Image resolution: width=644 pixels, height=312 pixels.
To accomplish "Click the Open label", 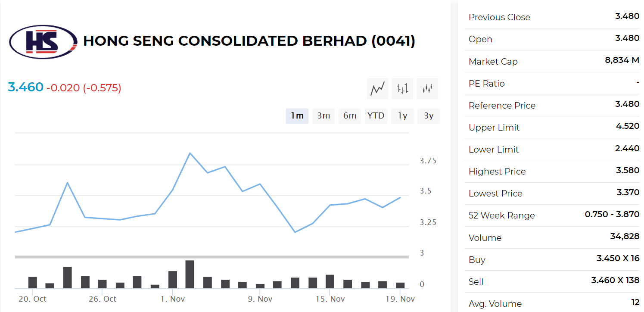I will point(480,39).
